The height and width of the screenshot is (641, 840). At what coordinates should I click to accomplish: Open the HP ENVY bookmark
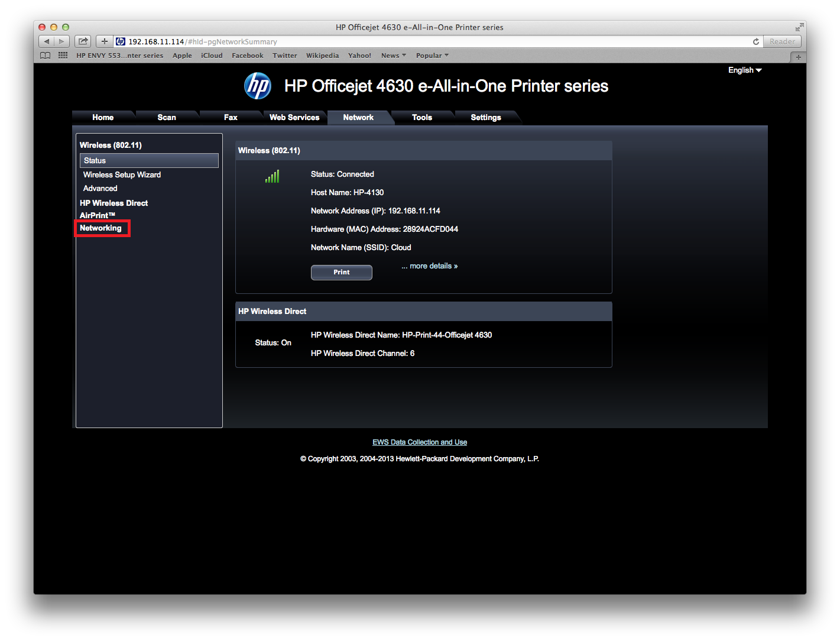point(119,56)
